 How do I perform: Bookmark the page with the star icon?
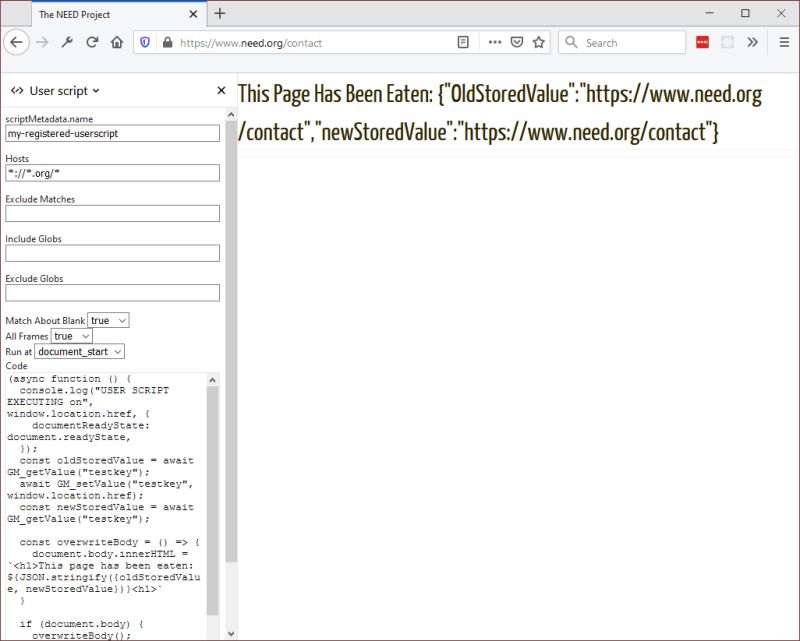point(537,43)
